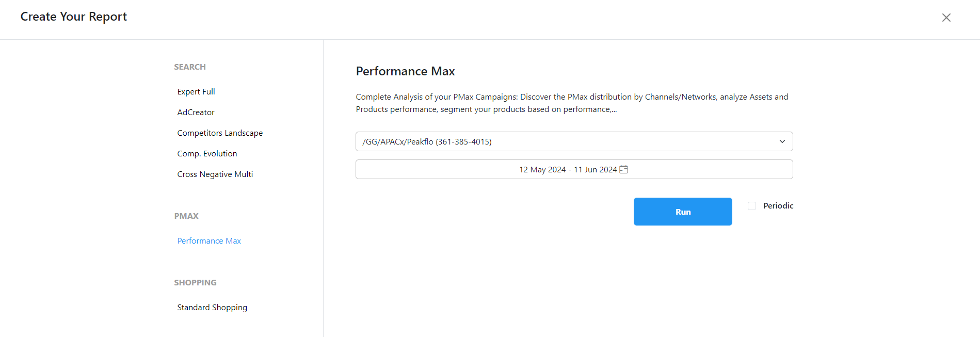Click the SHOPPING section header

tap(195, 282)
